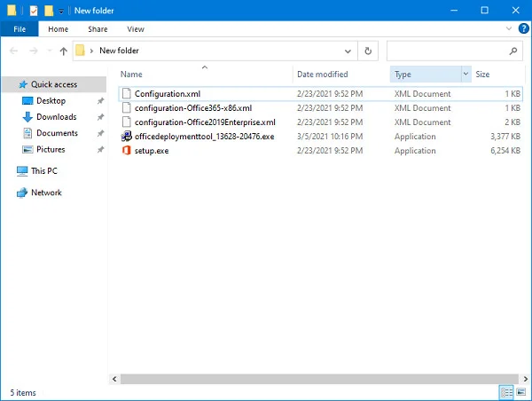Expand the ribbon using the chevron

(x=509, y=28)
